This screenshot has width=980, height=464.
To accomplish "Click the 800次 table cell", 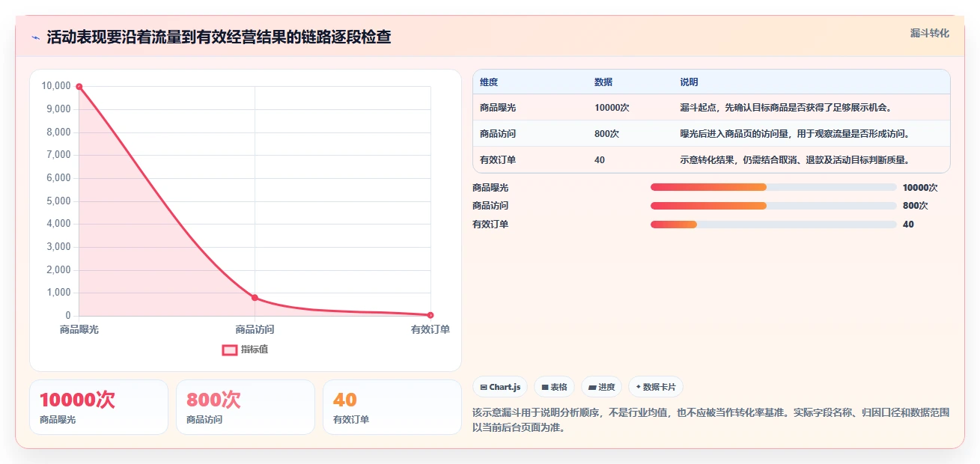I will click(606, 134).
